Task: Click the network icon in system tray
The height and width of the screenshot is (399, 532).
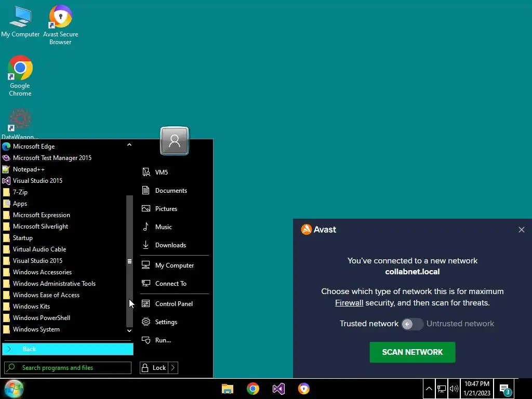Action: click(x=442, y=389)
